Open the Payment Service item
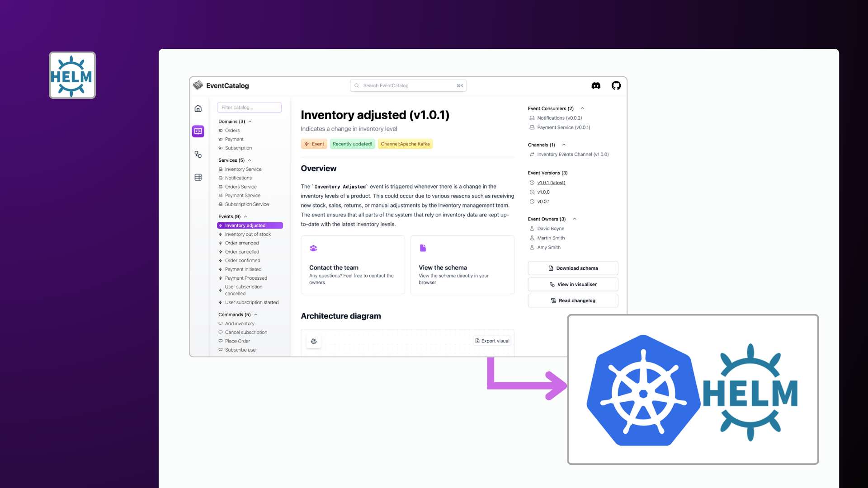Viewport: 868px width, 488px height. click(243, 196)
